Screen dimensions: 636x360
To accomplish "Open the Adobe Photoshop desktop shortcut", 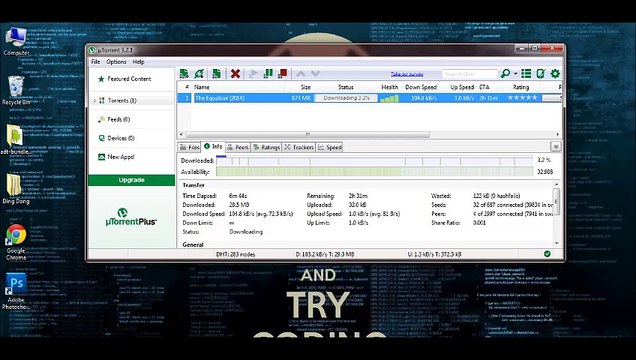I will [x=16, y=291].
